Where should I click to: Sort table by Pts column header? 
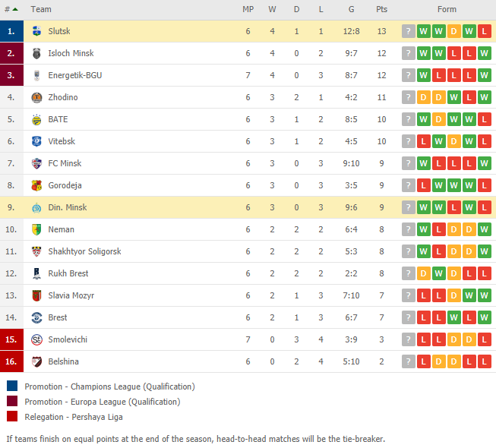pos(381,9)
